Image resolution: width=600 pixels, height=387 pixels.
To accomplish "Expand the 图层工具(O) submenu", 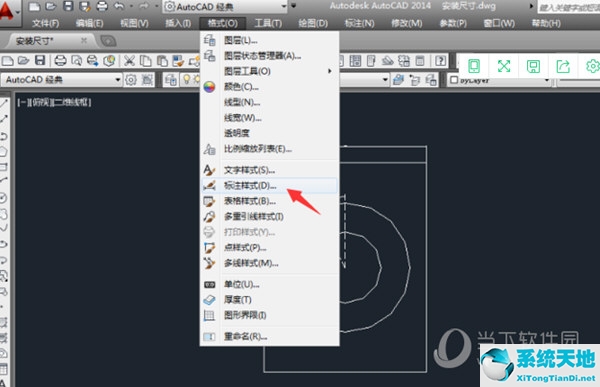I will (x=269, y=71).
